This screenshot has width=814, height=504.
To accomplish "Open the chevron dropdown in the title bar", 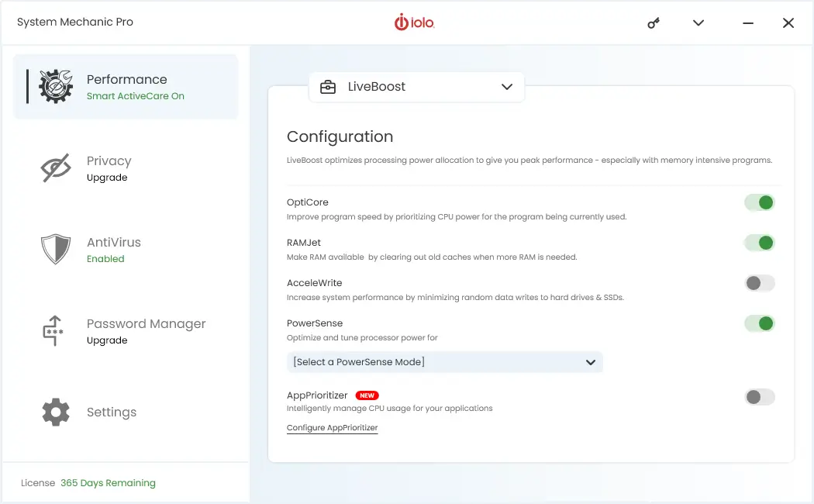I will pos(698,22).
